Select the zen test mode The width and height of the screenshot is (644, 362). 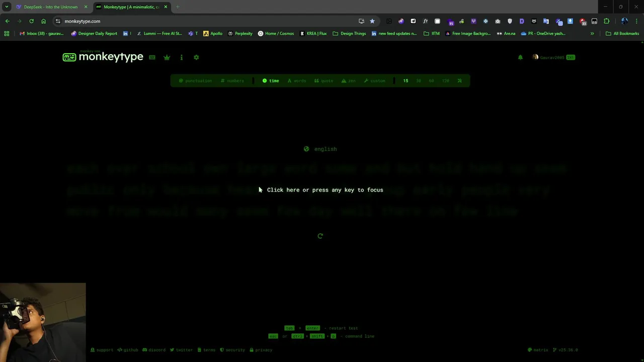pyautogui.click(x=349, y=80)
